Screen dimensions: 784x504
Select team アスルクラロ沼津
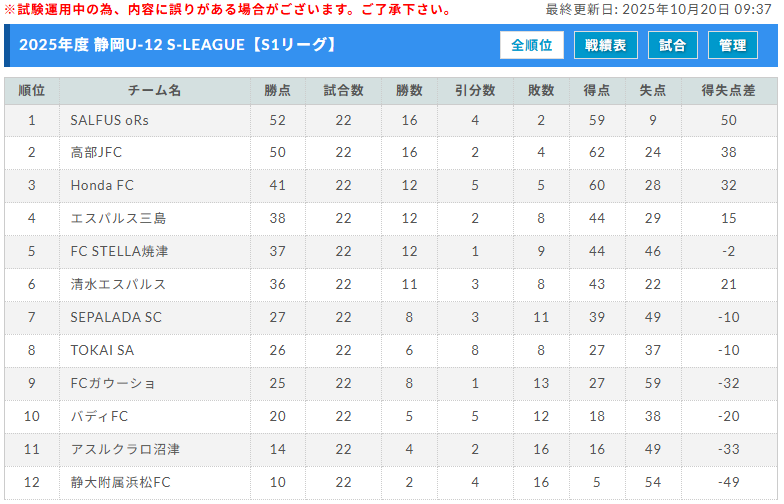coord(125,449)
